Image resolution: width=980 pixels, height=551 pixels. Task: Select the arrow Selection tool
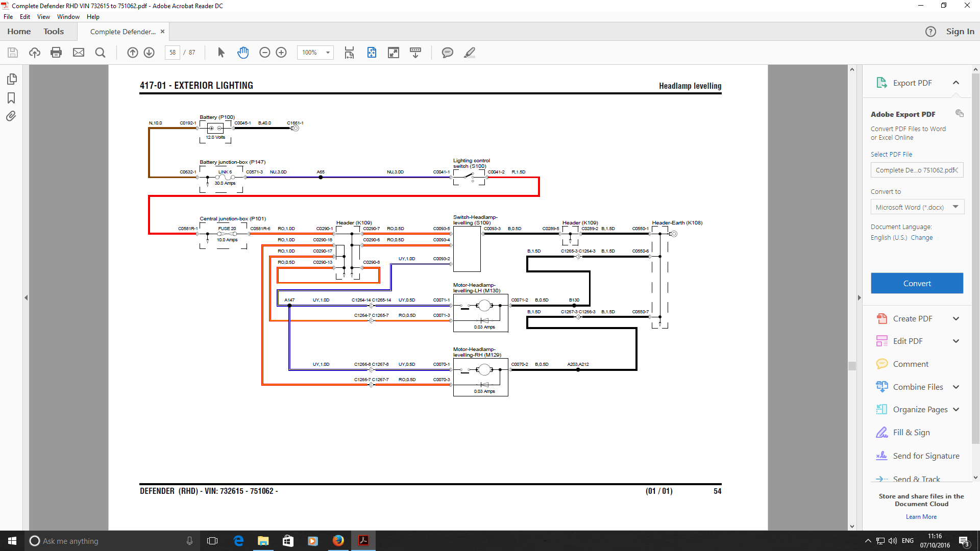pyautogui.click(x=221, y=53)
